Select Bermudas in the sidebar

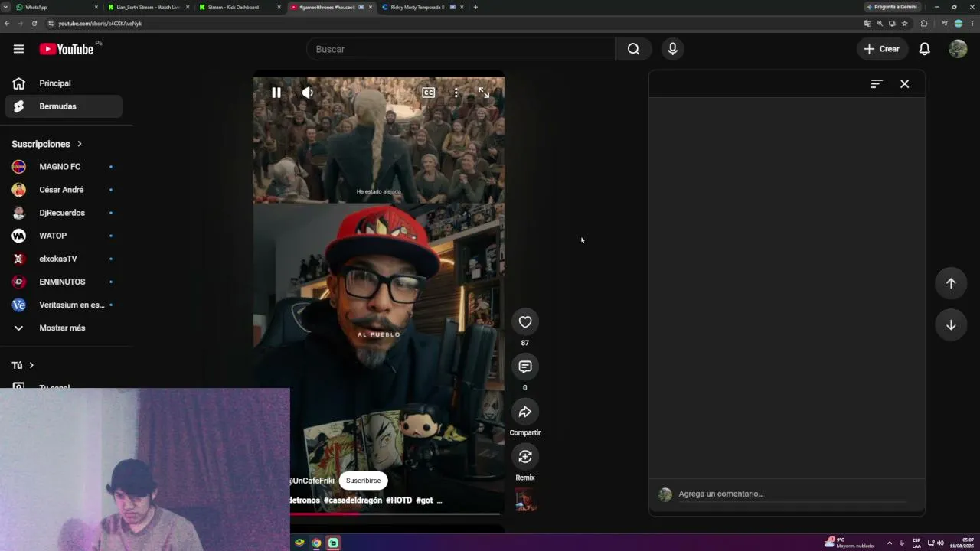(64, 106)
